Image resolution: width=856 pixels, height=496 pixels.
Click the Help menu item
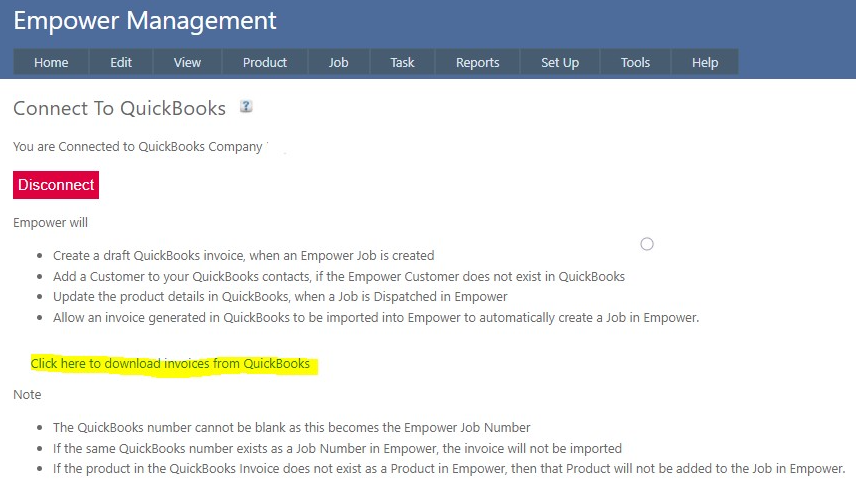tap(705, 62)
